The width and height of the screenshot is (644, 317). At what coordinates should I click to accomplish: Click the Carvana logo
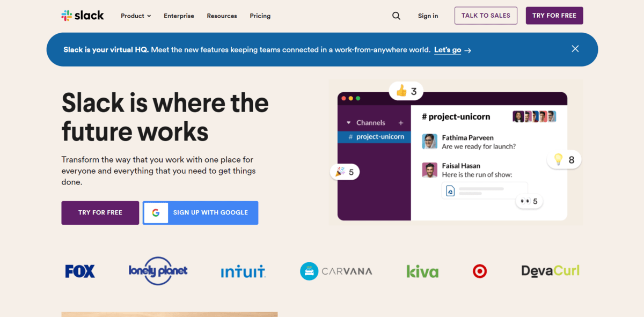(336, 271)
